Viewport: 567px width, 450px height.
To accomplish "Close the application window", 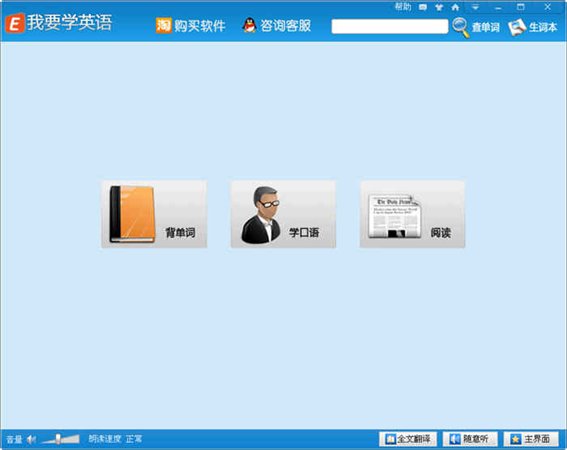I will pos(547,7).
